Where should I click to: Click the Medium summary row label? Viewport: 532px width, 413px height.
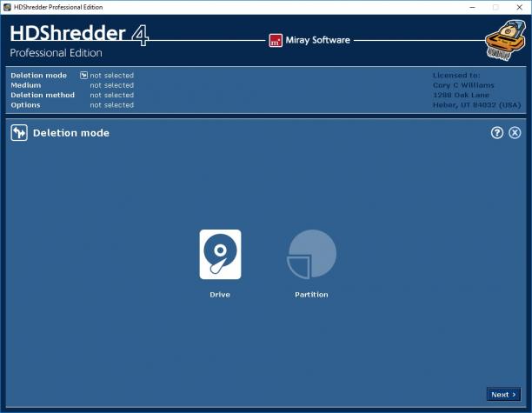[26, 85]
